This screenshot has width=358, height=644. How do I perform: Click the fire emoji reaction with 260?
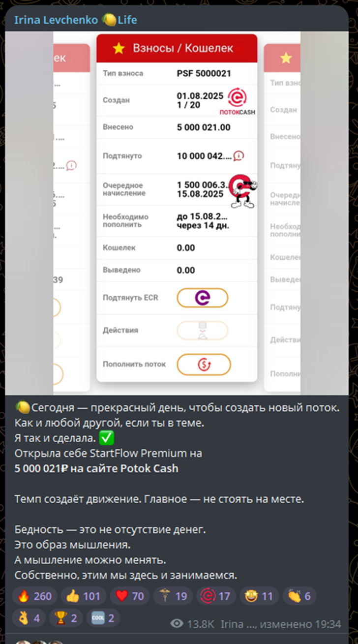click(34, 596)
